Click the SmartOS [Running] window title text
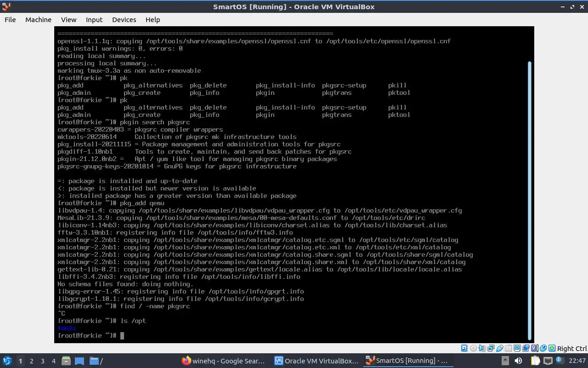The width and height of the screenshot is (588, 368). [x=294, y=6]
